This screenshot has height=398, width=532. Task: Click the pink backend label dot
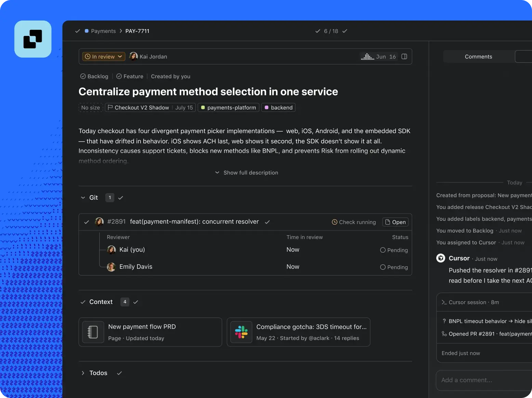click(x=267, y=107)
